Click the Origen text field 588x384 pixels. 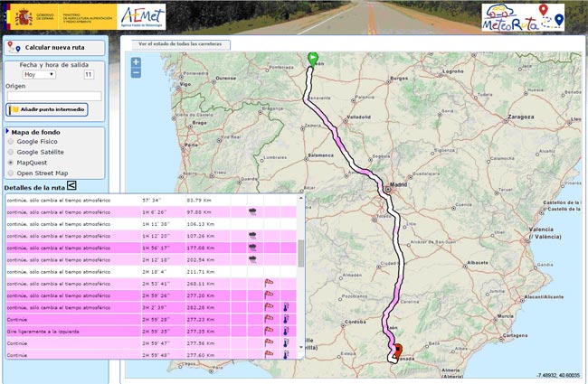pos(54,97)
